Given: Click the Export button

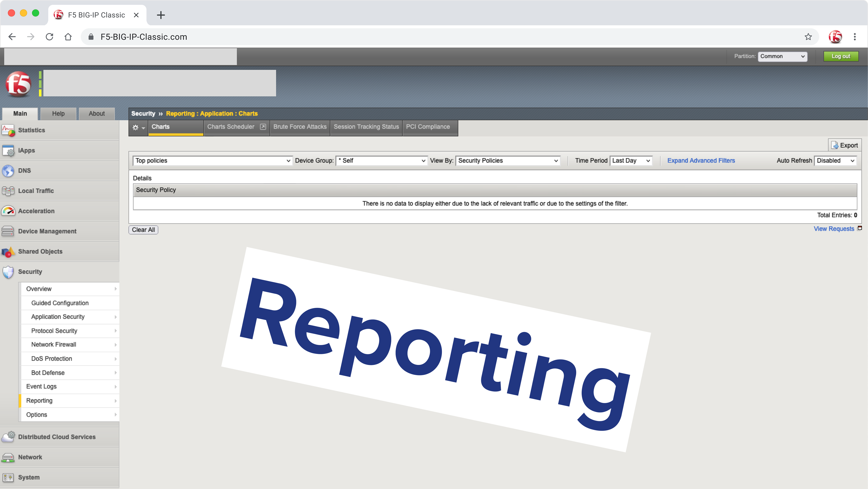Looking at the screenshot, I should tap(844, 145).
